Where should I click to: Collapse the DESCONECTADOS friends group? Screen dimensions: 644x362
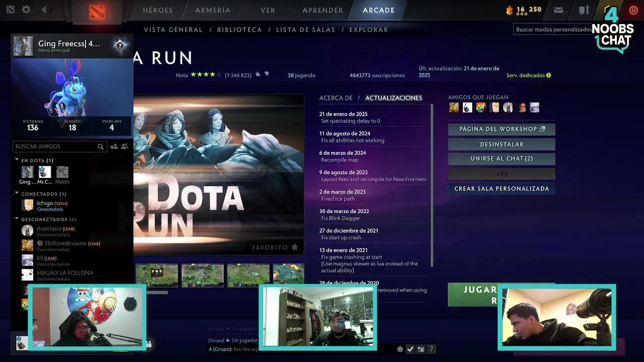17,219
